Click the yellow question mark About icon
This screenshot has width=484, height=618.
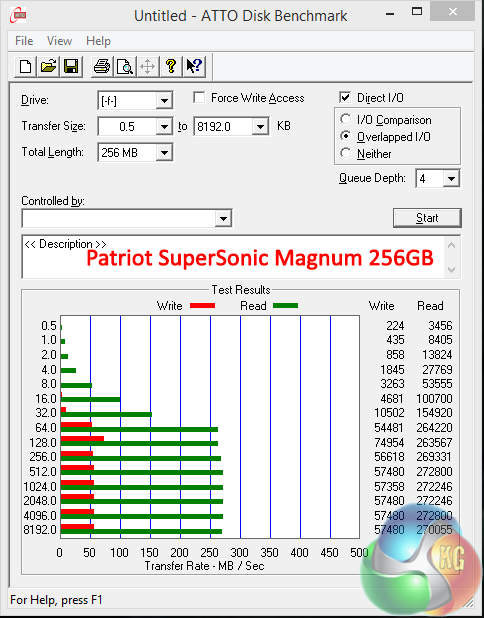[x=171, y=66]
